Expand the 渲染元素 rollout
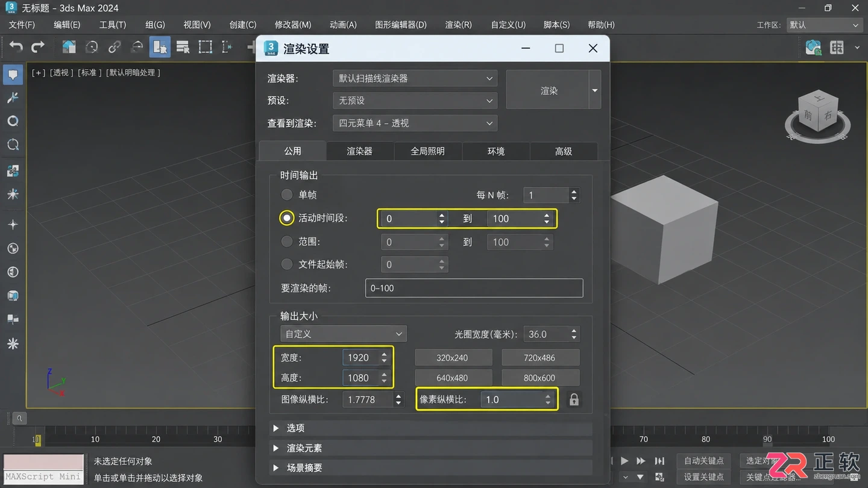Viewport: 868px width, 488px height. point(432,448)
